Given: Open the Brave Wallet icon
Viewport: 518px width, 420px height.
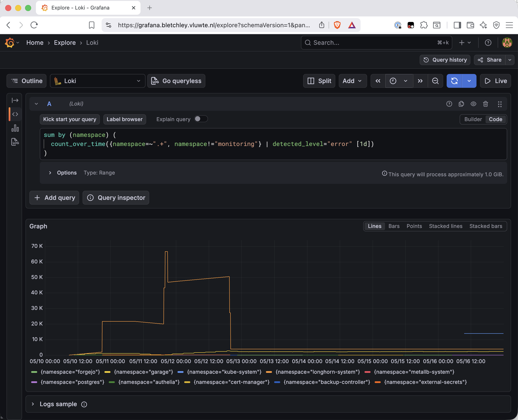Looking at the screenshot, I should point(470,25).
